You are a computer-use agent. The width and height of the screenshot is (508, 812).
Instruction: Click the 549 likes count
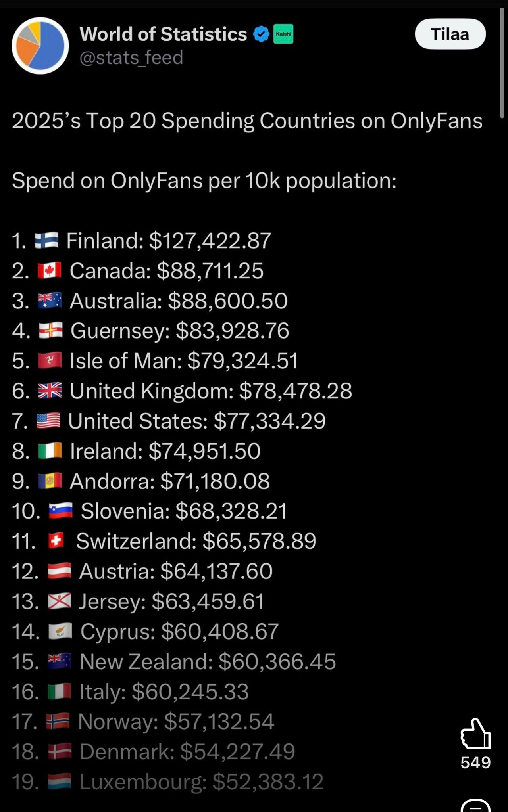tap(475, 762)
